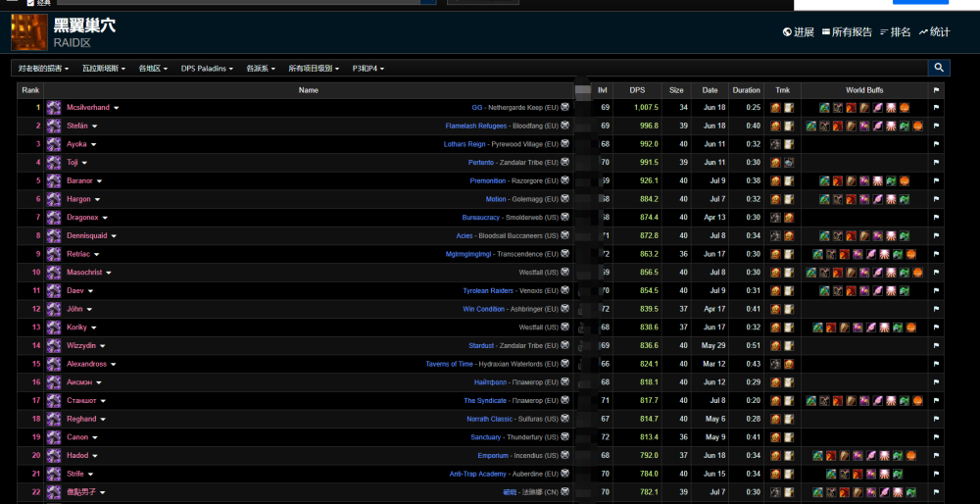Click the 1,007.5 DPS value

click(x=646, y=108)
